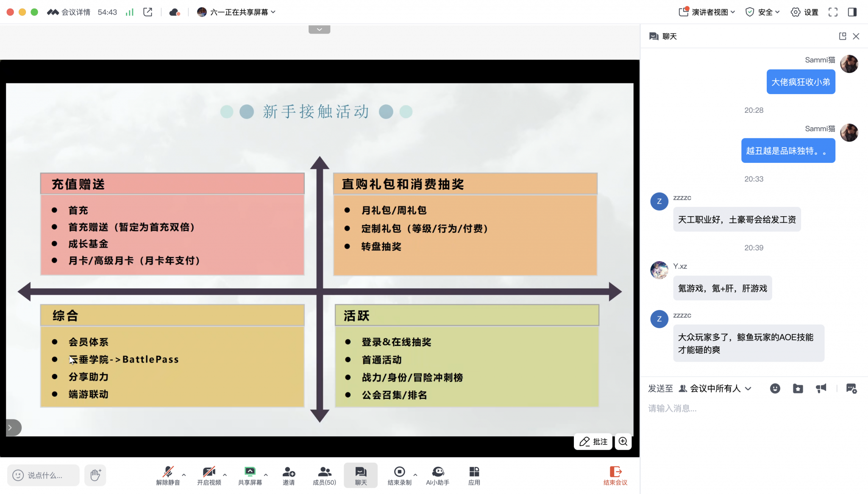Turn on camera with 开启视频
The width and height of the screenshot is (868, 494).
coord(209,475)
